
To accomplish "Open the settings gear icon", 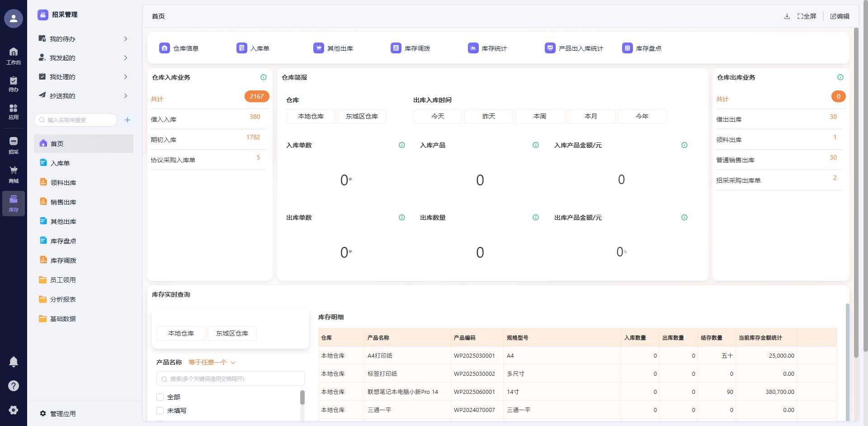I will (x=14, y=410).
